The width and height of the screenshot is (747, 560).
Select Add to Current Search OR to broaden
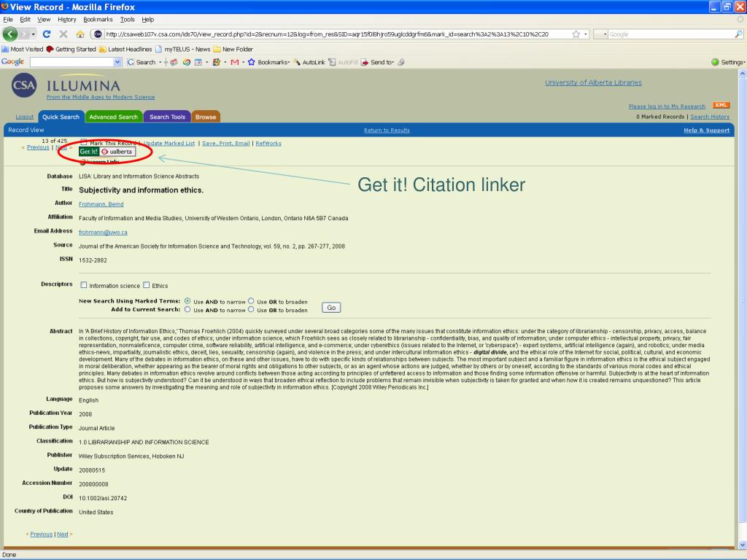(251, 309)
